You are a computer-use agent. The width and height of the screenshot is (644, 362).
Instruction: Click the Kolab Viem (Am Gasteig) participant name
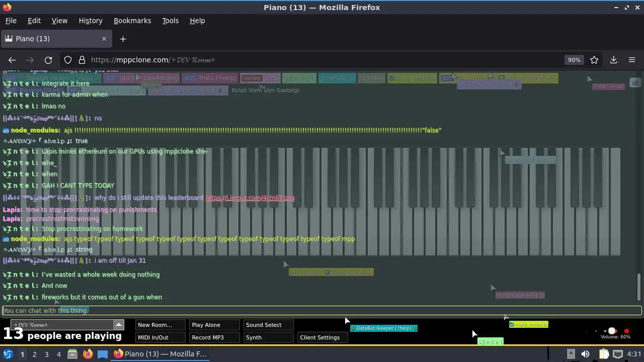(x=265, y=90)
